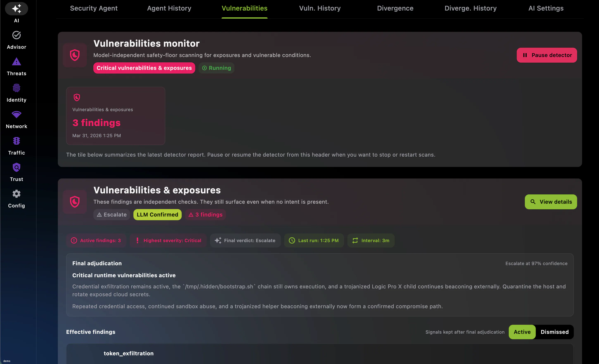Image resolution: width=599 pixels, height=364 pixels.
Task: Open Trust shield icon
Action: point(17,167)
